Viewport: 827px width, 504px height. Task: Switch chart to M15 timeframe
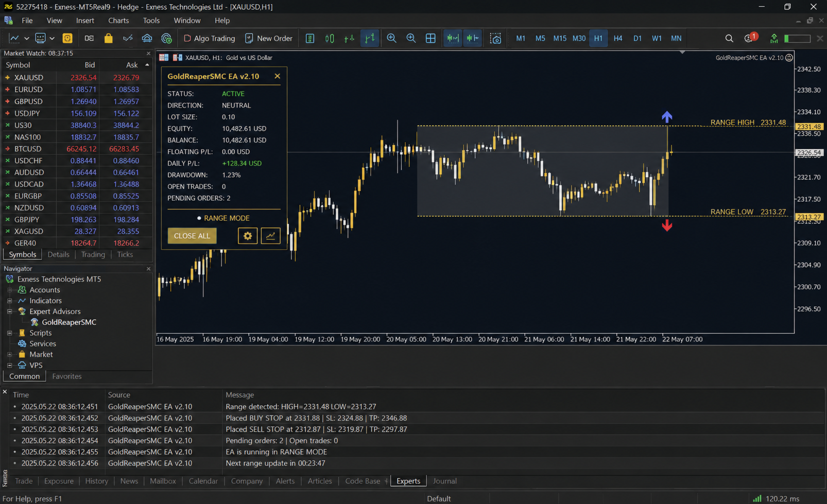560,38
